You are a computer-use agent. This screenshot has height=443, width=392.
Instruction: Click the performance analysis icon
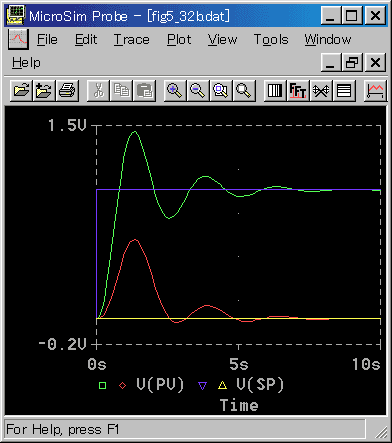point(321,90)
